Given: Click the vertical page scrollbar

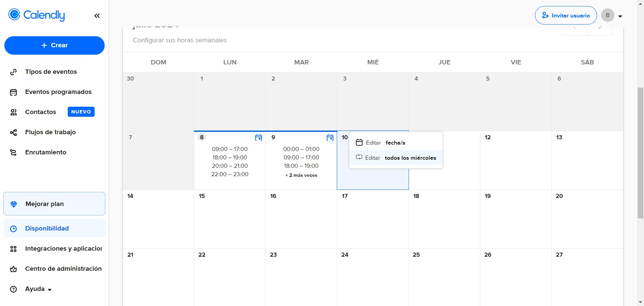Looking at the screenshot, I should tap(640, 153).
